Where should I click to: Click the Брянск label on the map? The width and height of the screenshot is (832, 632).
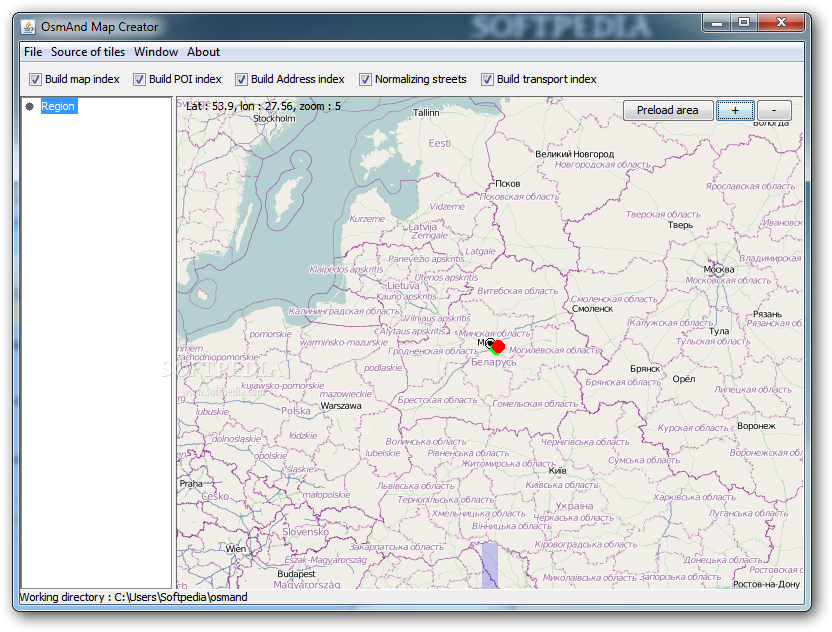(x=645, y=369)
